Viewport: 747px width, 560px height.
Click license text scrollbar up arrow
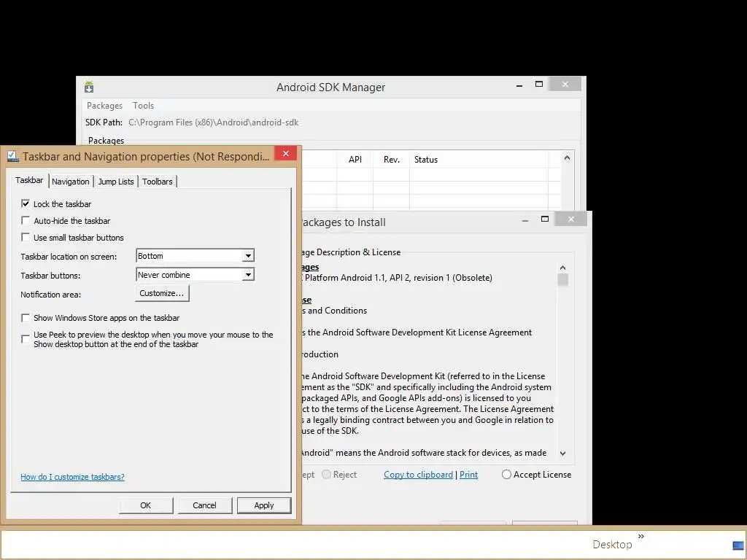pos(562,268)
